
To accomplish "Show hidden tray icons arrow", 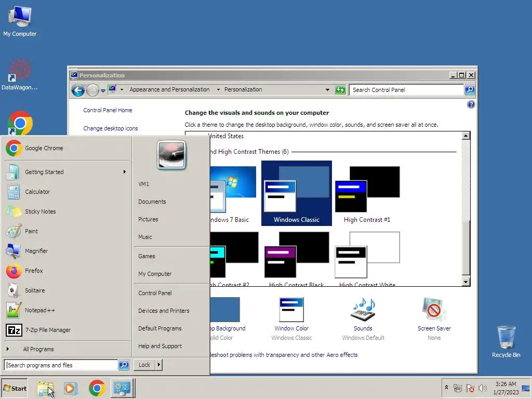I will coord(446,388).
